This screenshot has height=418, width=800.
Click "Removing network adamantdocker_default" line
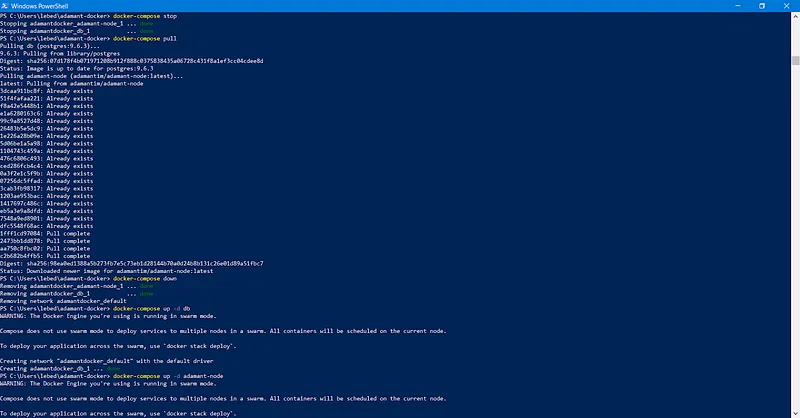coord(63,301)
